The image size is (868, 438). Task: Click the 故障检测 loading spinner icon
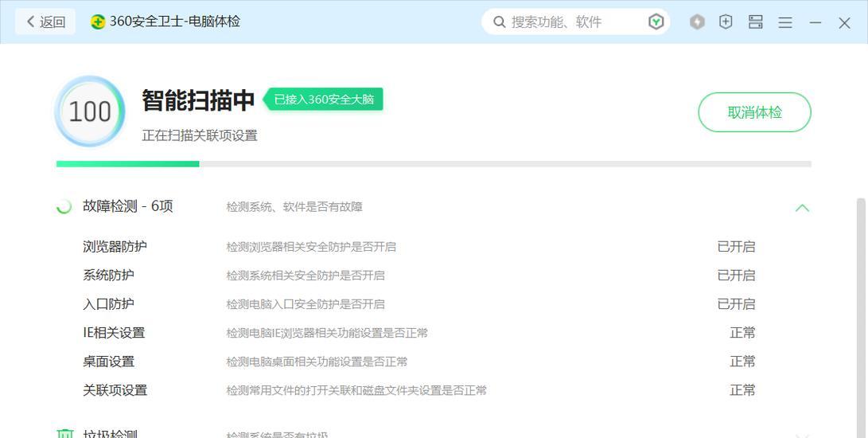[64, 207]
